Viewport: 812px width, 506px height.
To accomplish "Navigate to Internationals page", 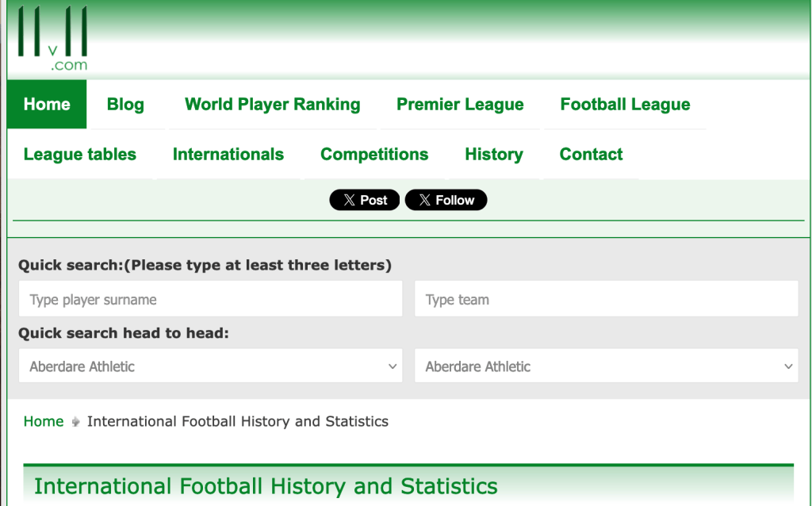I will [228, 154].
